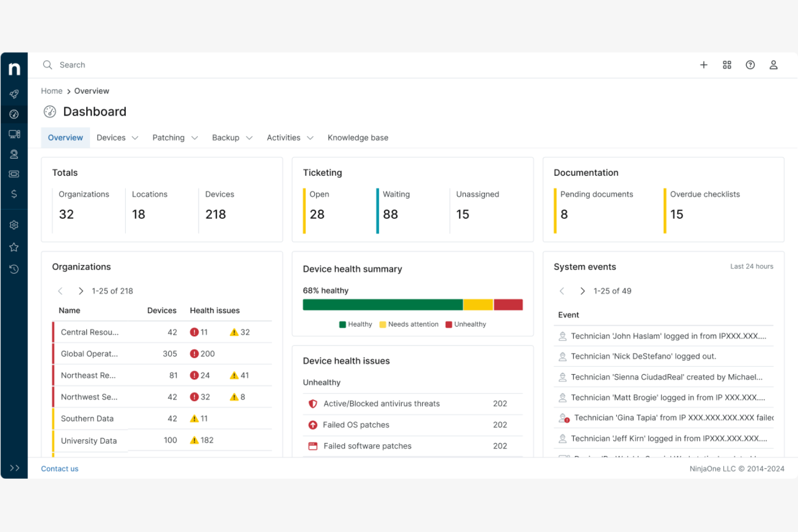The width and height of the screenshot is (798, 532).
Task: Click the Home breadcrumb link
Action: [x=51, y=91]
